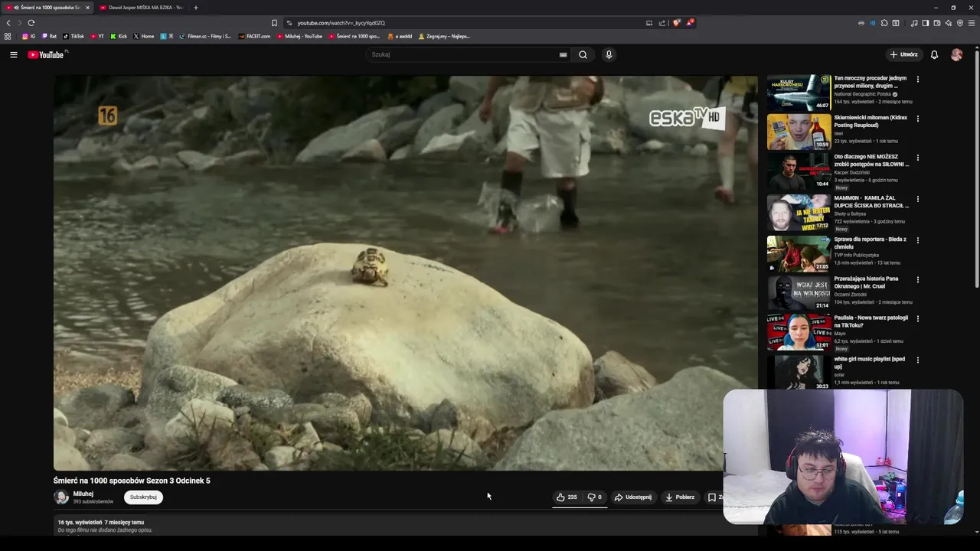Open the YouTube hamburger guide menu
The width and height of the screenshot is (980, 551).
click(x=13, y=54)
